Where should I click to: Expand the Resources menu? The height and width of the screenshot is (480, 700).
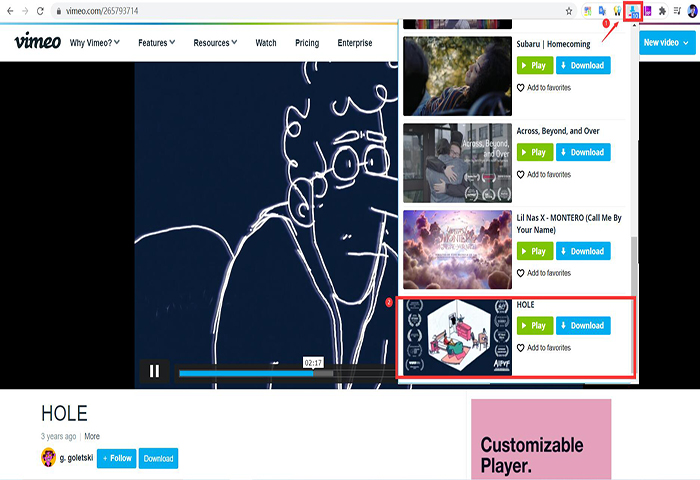tap(215, 43)
